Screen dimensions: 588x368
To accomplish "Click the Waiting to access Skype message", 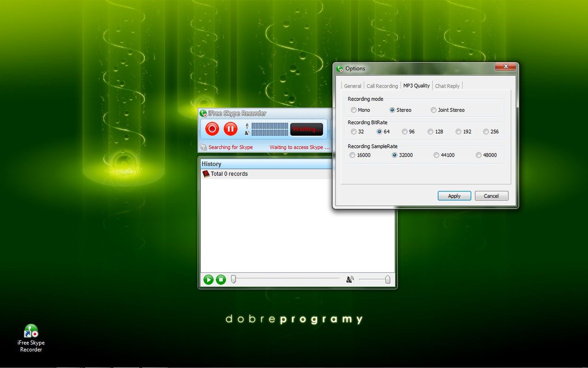I will click(300, 147).
